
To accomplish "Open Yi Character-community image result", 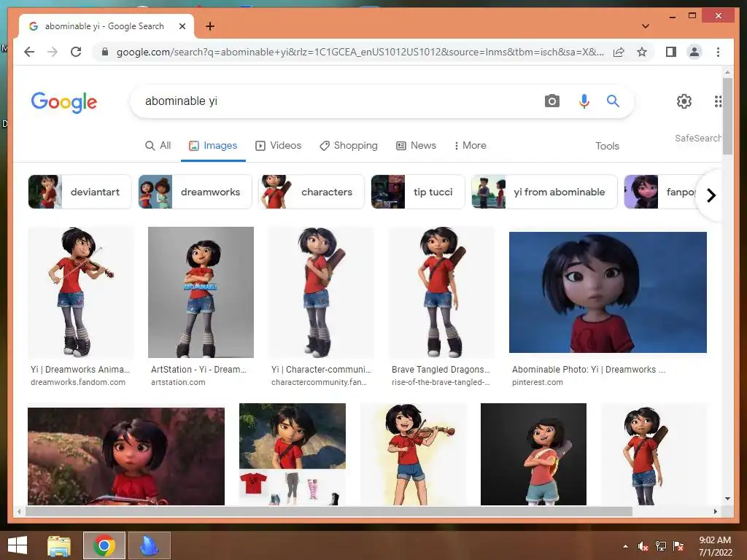I will pyautogui.click(x=321, y=292).
